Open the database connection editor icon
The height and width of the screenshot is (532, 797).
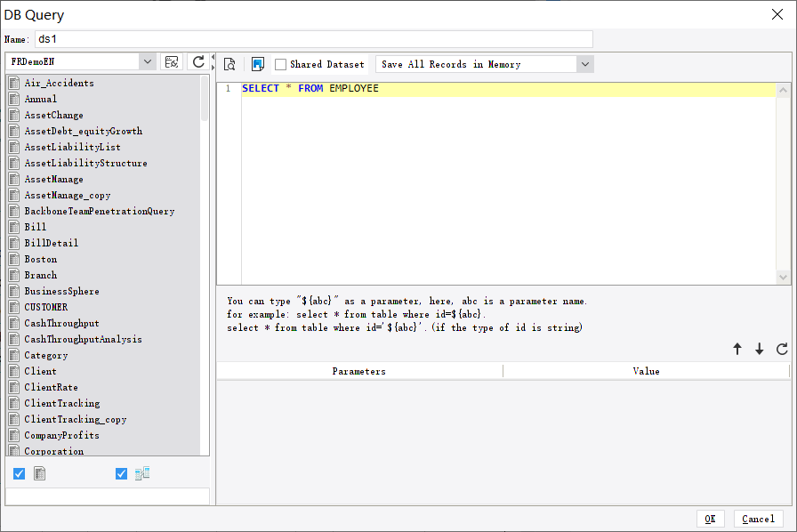coord(171,63)
